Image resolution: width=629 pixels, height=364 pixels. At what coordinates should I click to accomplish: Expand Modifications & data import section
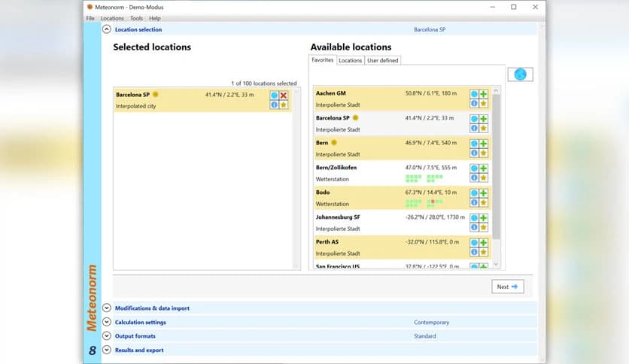pos(106,308)
